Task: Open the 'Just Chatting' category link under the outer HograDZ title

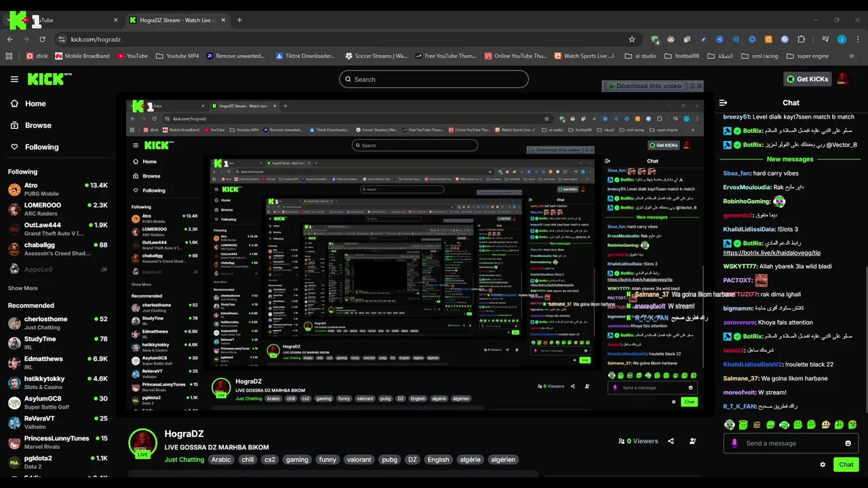Action: pyautogui.click(x=184, y=460)
